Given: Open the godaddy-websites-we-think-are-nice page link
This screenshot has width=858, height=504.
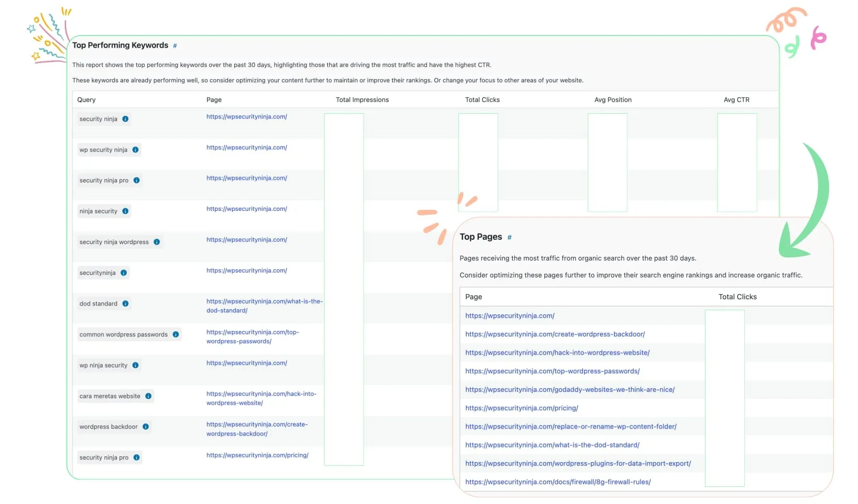Looking at the screenshot, I should tap(570, 390).
